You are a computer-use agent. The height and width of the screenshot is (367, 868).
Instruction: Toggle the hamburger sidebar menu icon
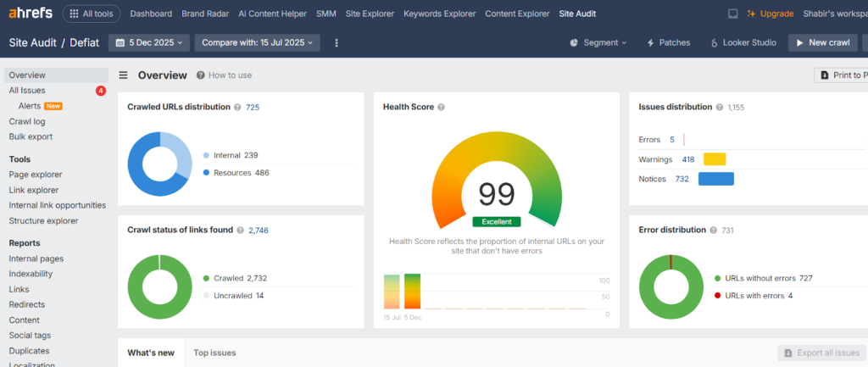tap(124, 75)
